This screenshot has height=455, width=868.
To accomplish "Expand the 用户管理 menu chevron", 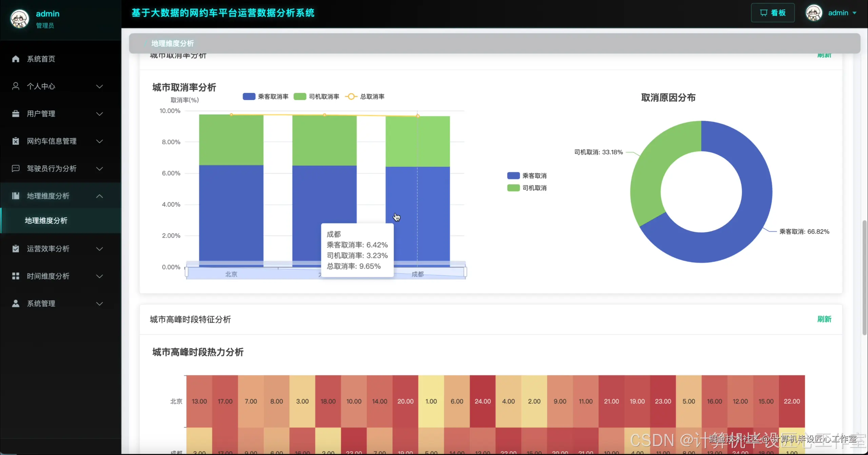I will [99, 114].
